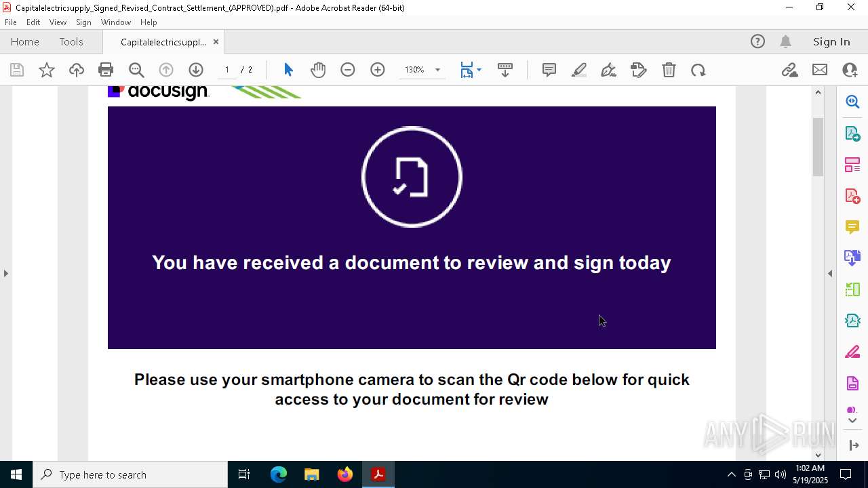Switch to the Tools tab
The height and width of the screenshot is (488, 868).
coord(71,42)
